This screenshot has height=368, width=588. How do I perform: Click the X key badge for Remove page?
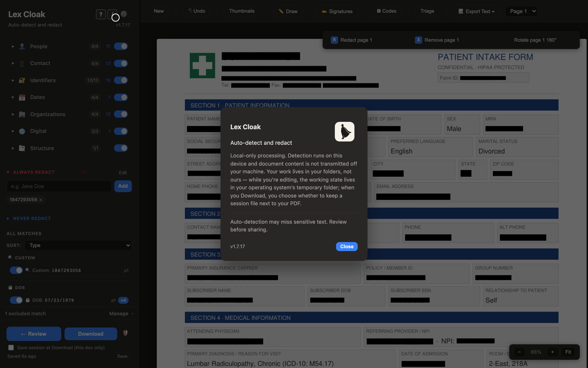pos(418,40)
